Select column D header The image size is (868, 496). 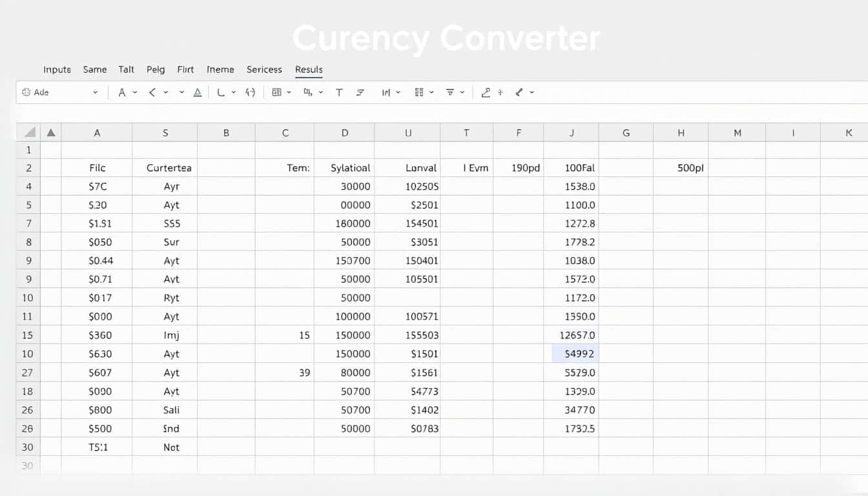pyautogui.click(x=345, y=132)
